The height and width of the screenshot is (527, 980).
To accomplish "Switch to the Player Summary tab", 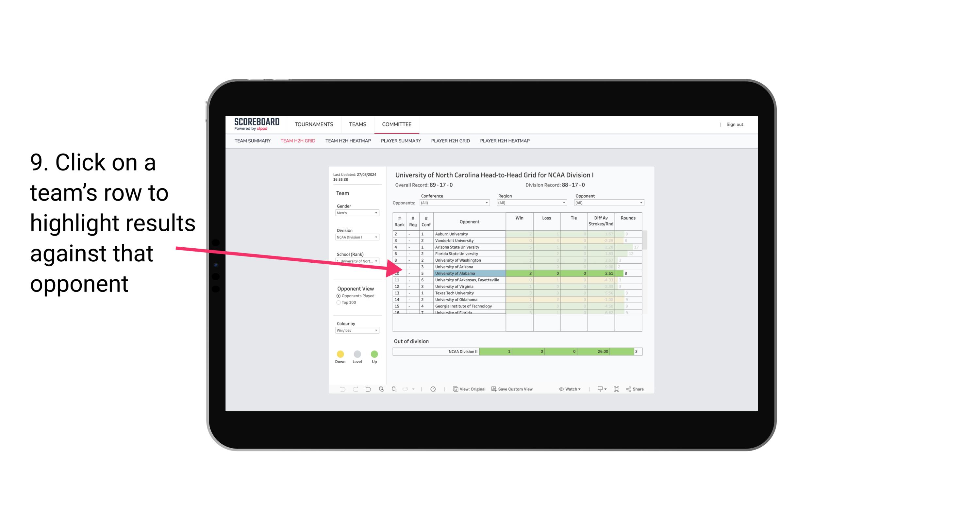I will [x=401, y=141].
